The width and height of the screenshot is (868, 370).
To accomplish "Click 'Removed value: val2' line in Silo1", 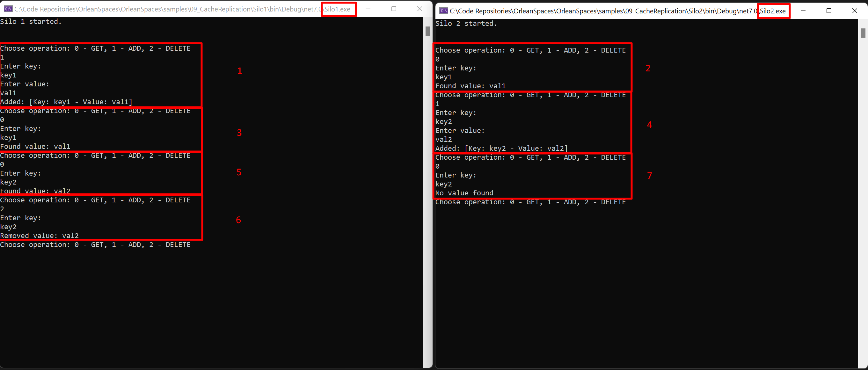I will tap(40, 236).
